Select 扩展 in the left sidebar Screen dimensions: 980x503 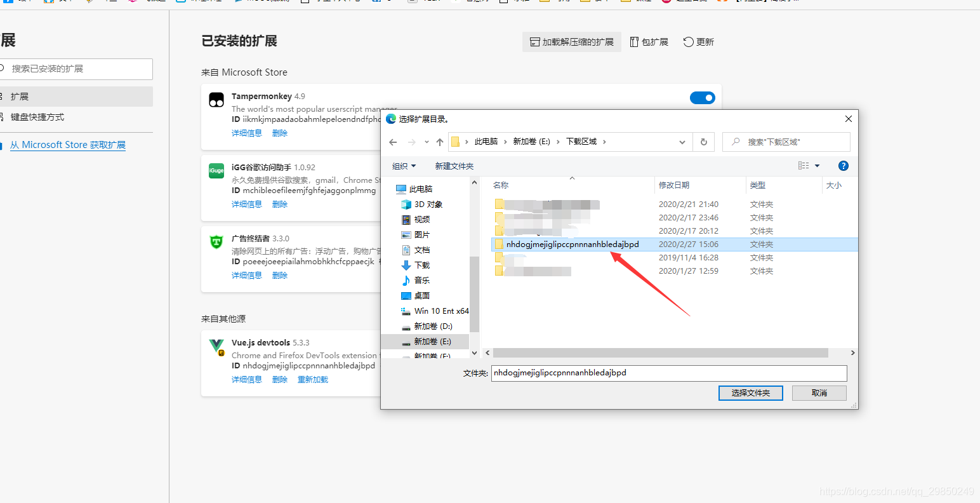[x=75, y=97]
